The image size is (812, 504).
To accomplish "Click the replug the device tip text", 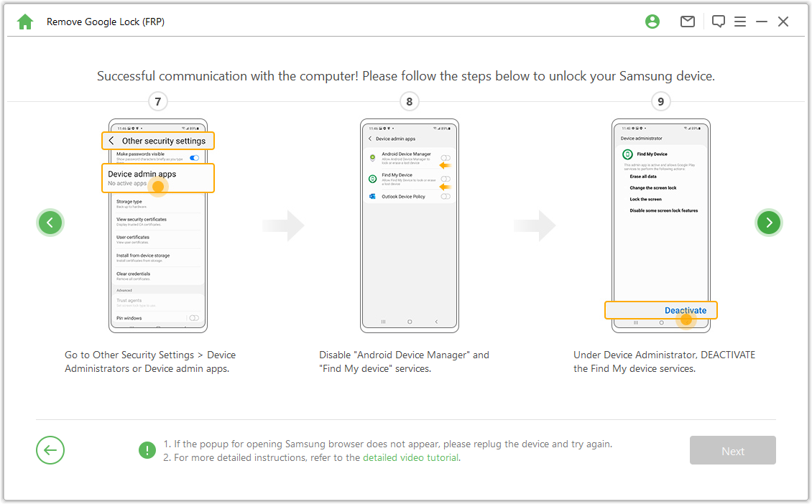I will [x=388, y=444].
